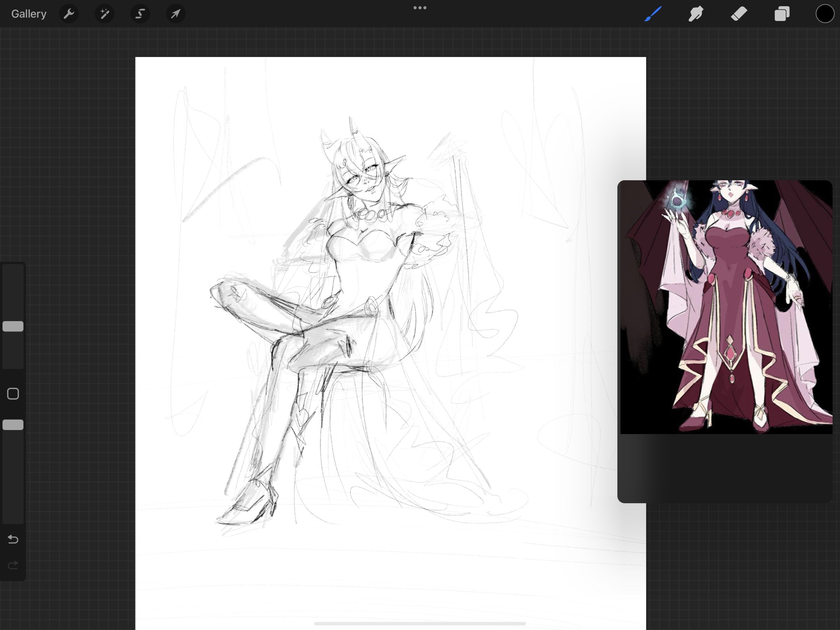Open the Layers panel
Image resolution: width=840 pixels, height=630 pixels.
tap(782, 14)
